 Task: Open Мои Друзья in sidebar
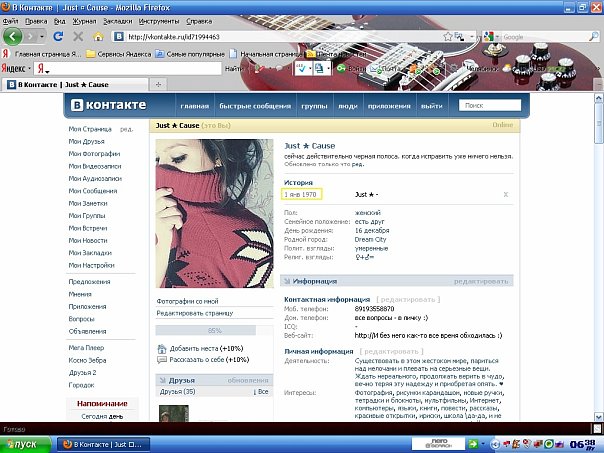pyautogui.click(x=86, y=141)
